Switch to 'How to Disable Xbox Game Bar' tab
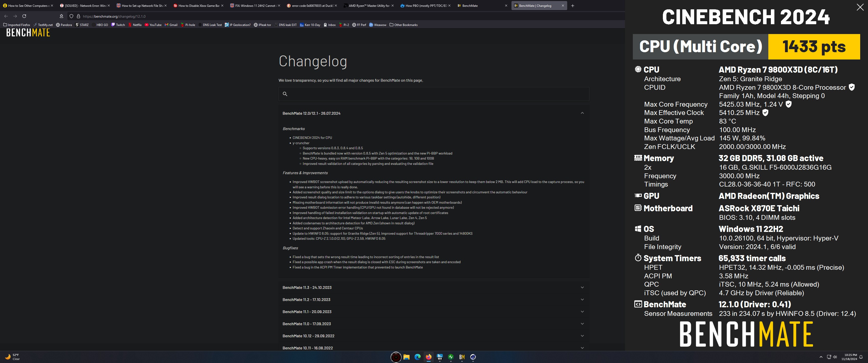868x363 pixels. [198, 6]
